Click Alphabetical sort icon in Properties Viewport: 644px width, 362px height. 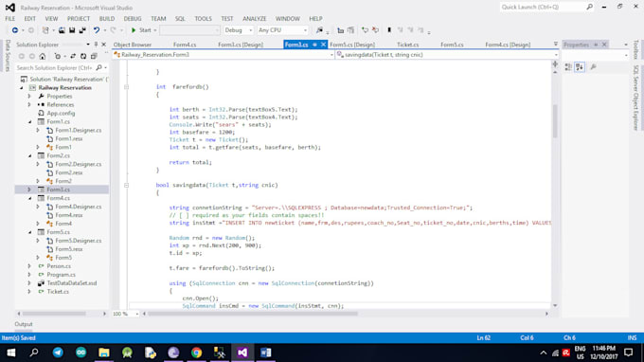(580, 67)
